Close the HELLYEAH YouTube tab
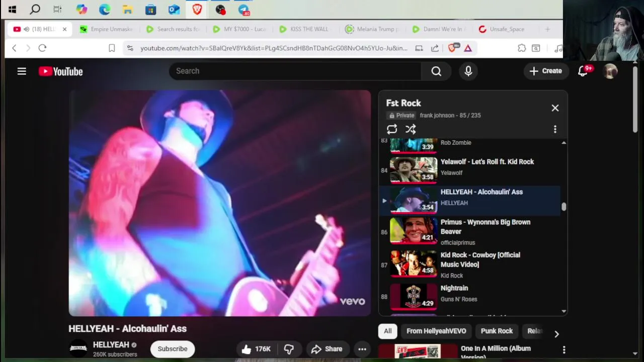 pos(64,29)
